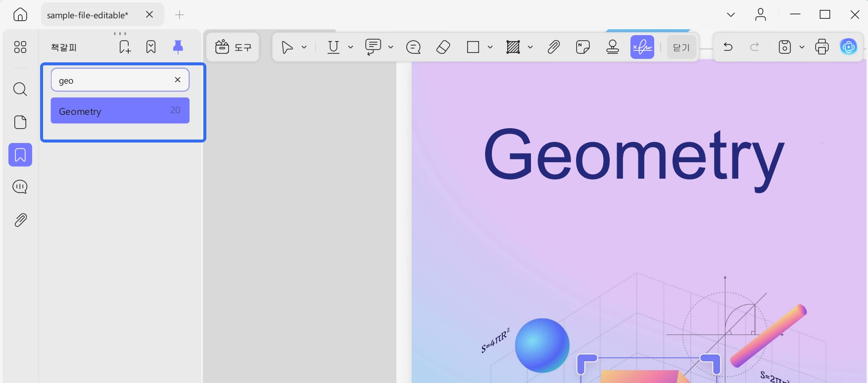Expand underline tool options dropdown
This screenshot has width=868, height=383.
coord(350,47)
